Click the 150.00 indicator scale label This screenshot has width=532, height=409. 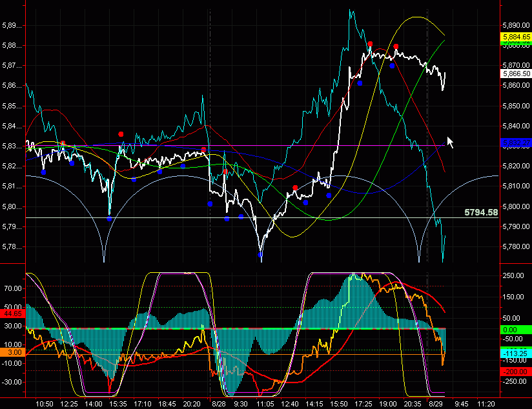point(513,297)
